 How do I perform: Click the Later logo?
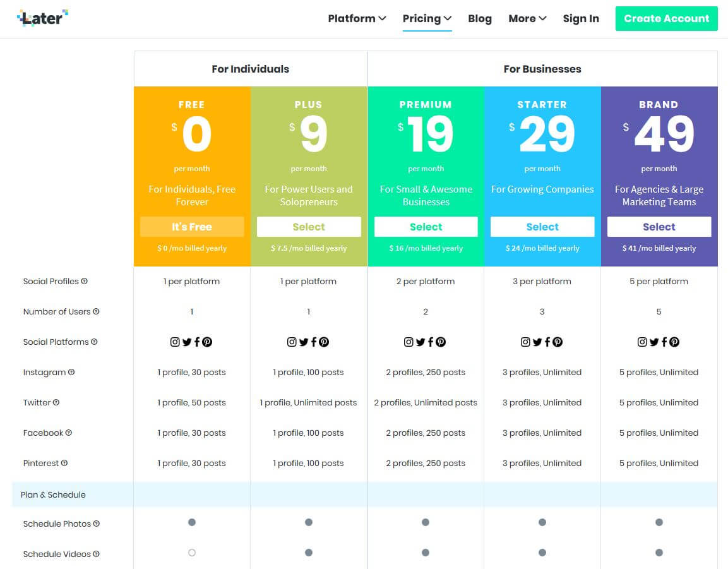pyautogui.click(x=42, y=18)
